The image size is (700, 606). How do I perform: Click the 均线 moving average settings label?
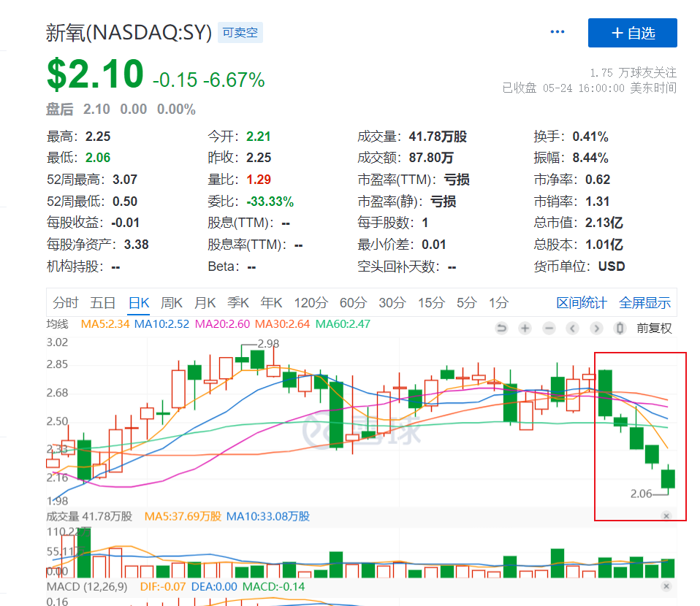coord(58,324)
